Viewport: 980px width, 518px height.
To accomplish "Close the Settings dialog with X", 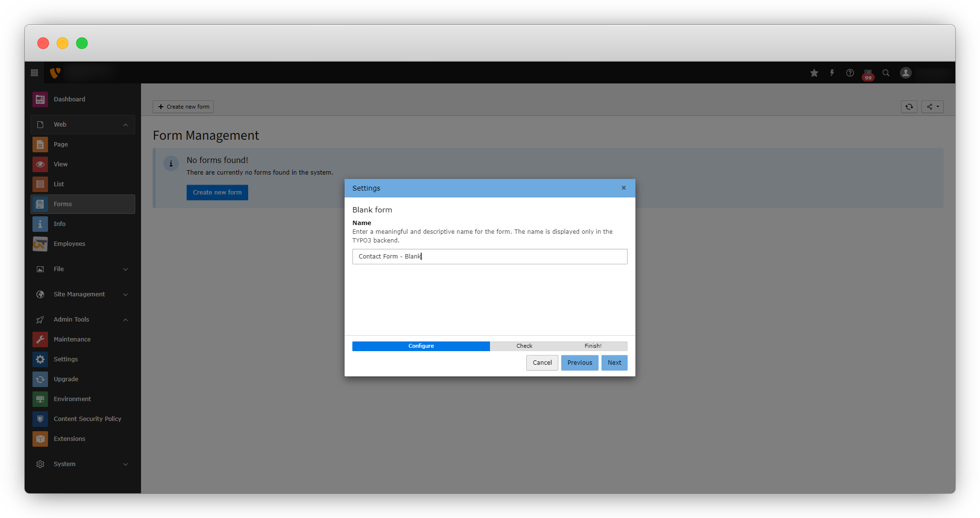I will pyautogui.click(x=624, y=188).
